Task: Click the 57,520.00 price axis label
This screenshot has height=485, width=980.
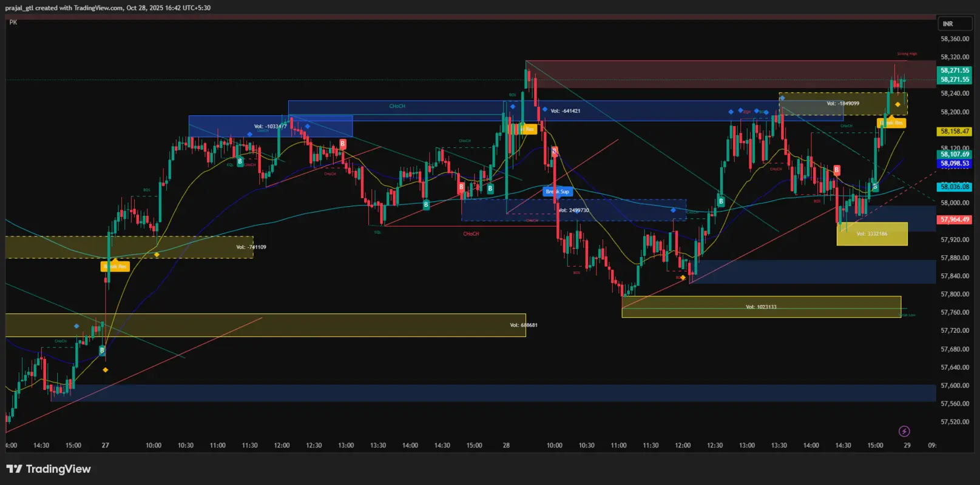Action: tap(955, 422)
